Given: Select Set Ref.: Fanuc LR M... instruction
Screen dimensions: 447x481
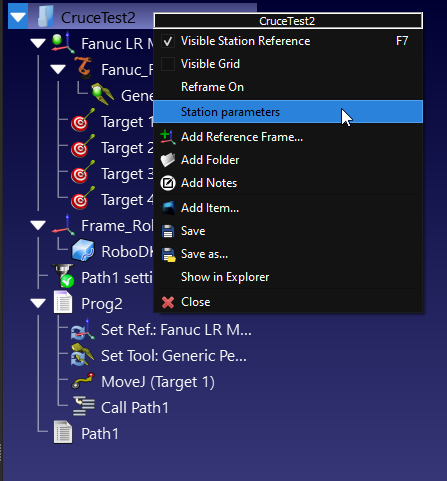Looking at the screenshot, I should point(176,330).
